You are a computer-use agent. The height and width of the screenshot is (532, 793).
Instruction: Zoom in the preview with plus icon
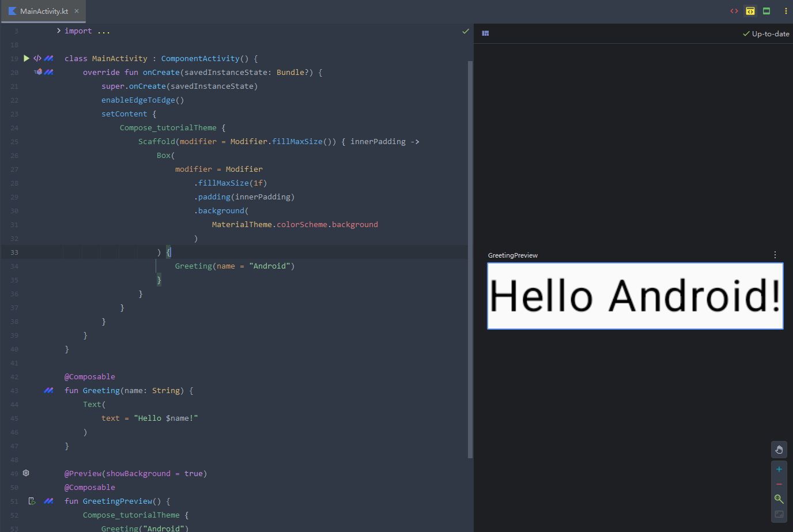point(779,469)
